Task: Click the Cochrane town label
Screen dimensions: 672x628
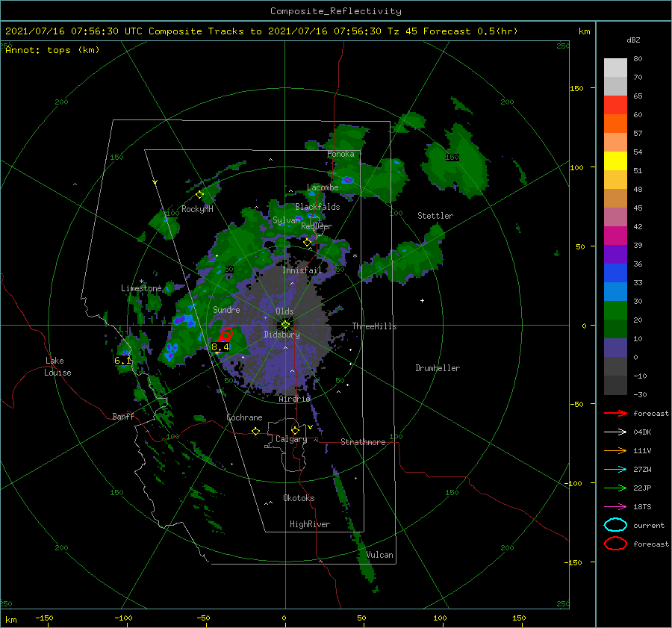Action: coord(244,417)
